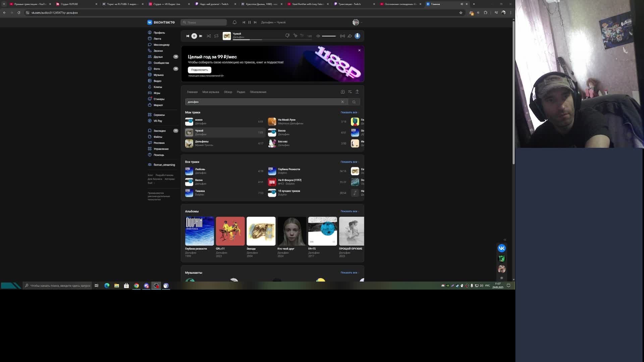
Task: Pause the playing track in player
Action: tap(194, 36)
